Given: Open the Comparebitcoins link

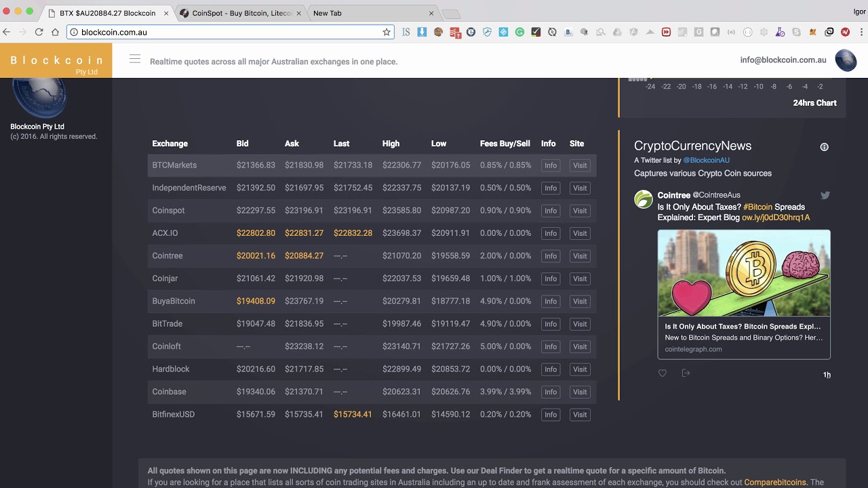Looking at the screenshot, I should 775,483.
